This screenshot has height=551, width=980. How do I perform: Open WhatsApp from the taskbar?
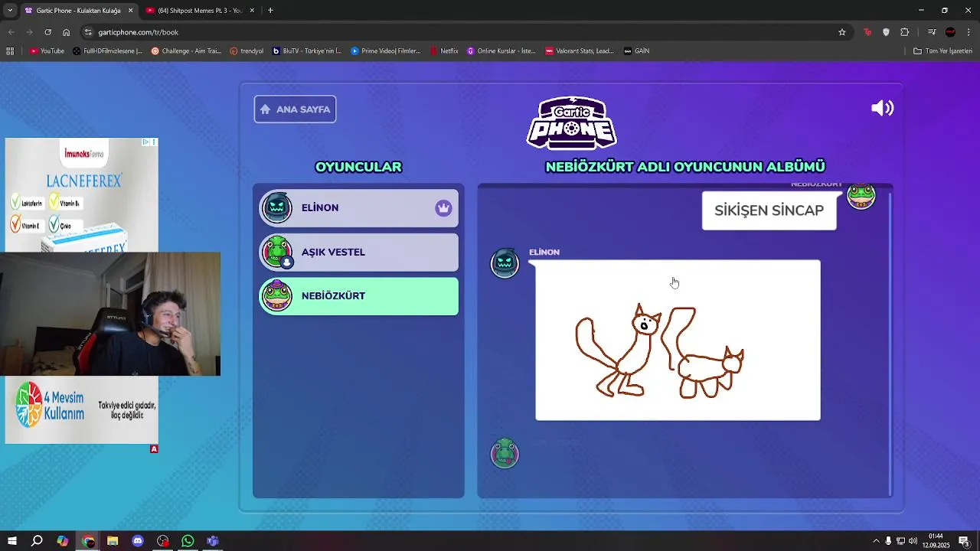188,541
